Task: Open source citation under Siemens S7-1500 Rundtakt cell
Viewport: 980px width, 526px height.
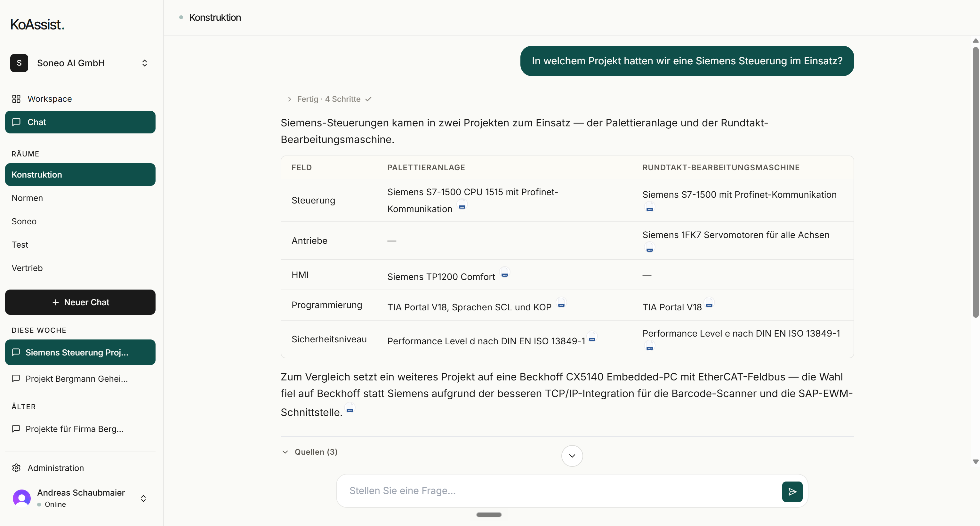Action: point(649,208)
